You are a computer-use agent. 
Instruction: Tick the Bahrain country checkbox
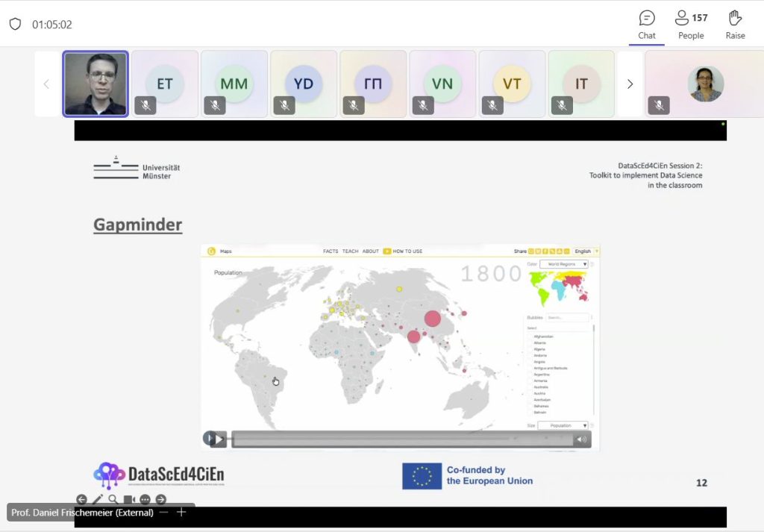pos(530,412)
